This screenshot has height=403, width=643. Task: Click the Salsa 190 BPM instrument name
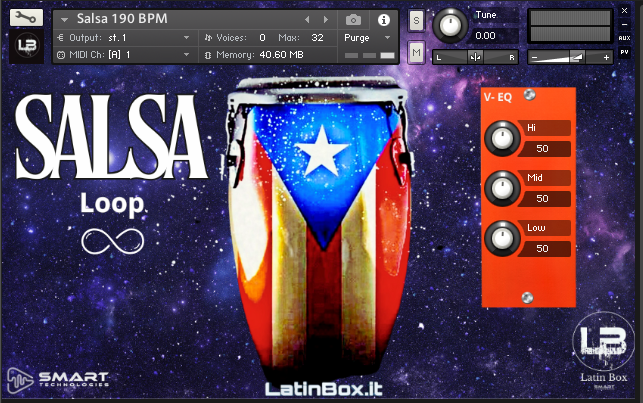coord(122,18)
